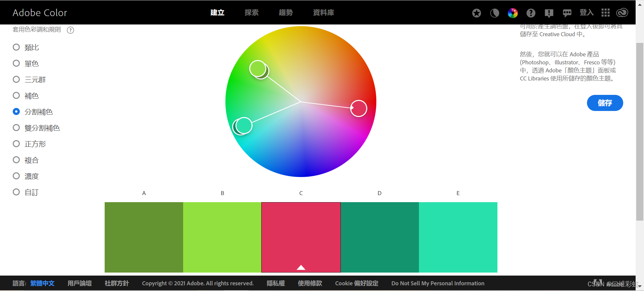The image size is (644, 291).
Task: Click the copyright 2021 Adobe text
Action: coord(198,283)
